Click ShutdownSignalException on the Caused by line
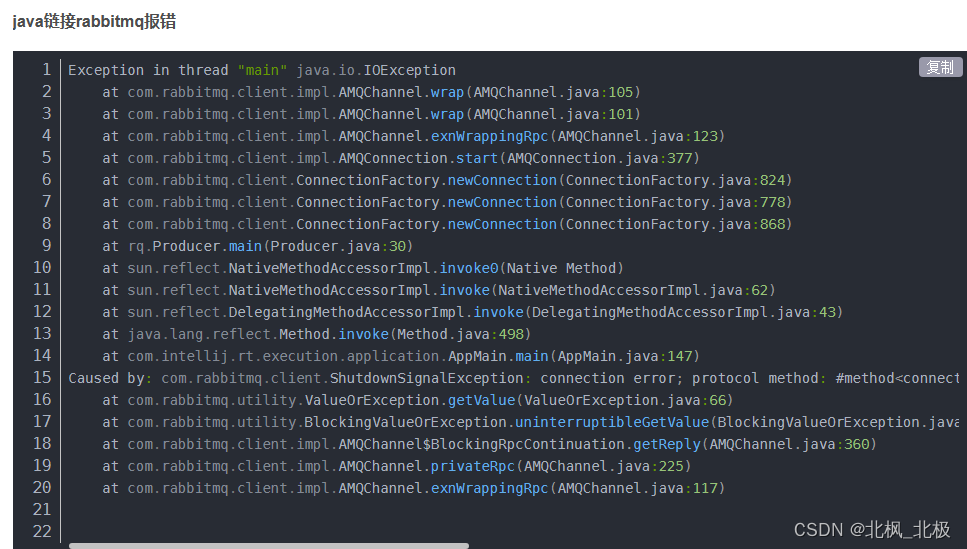The width and height of the screenshot is (967, 549). (426, 378)
